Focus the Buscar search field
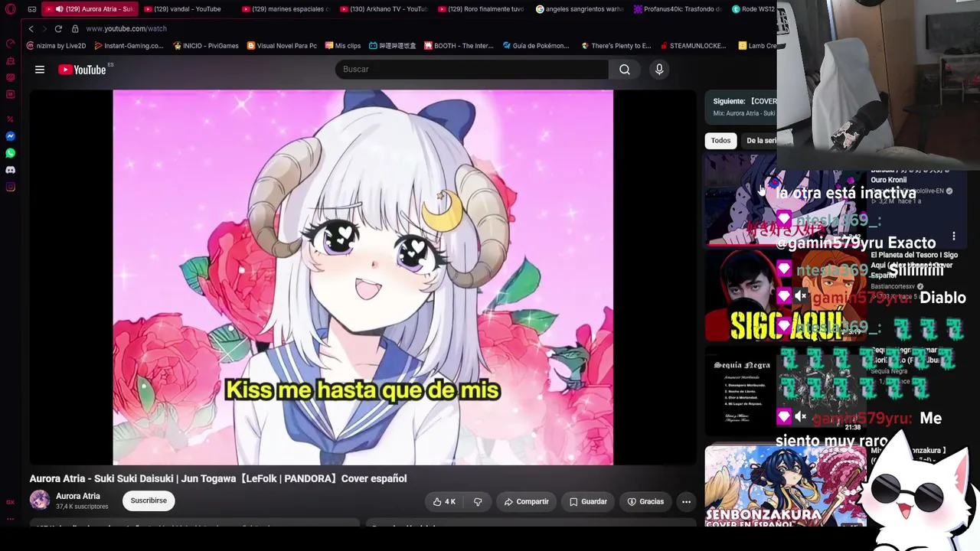The width and height of the screenshot is (980, 551). [x=472, y=70]
